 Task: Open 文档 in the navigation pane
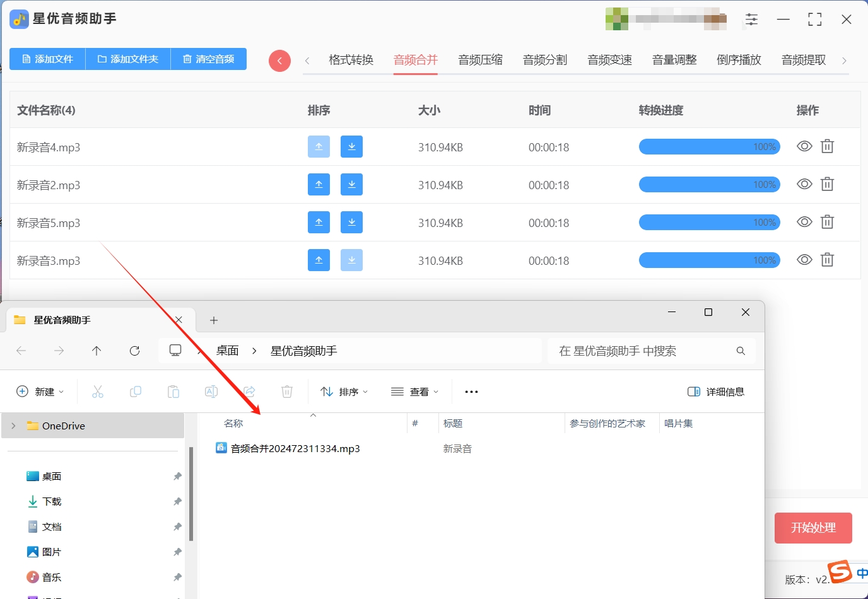point(52,526)
